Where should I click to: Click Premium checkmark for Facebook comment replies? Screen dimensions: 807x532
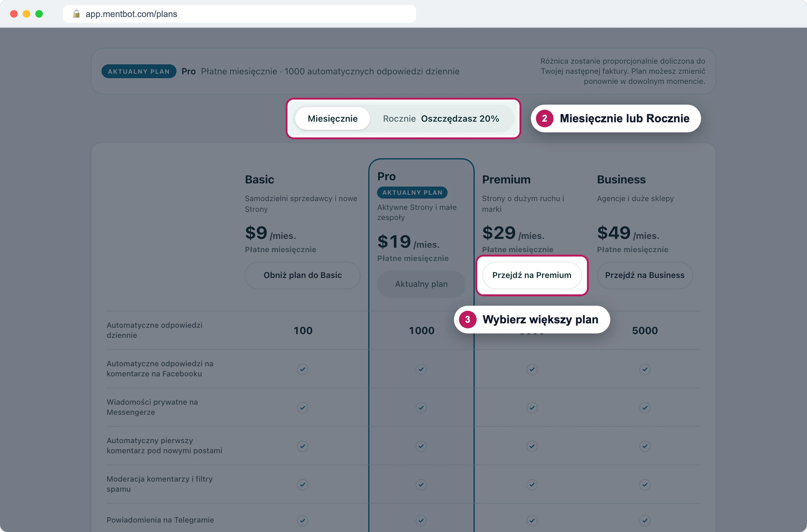(532, 369)
